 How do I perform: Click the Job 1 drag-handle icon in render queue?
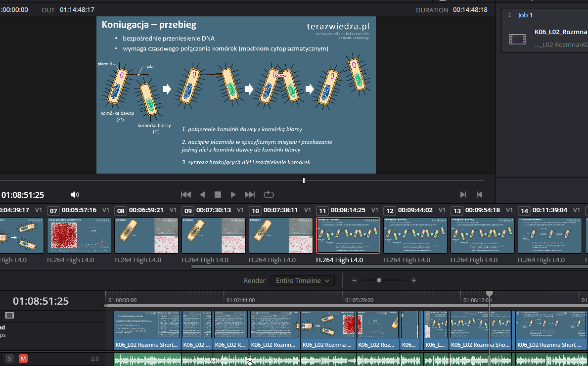[x=509, y=15]
